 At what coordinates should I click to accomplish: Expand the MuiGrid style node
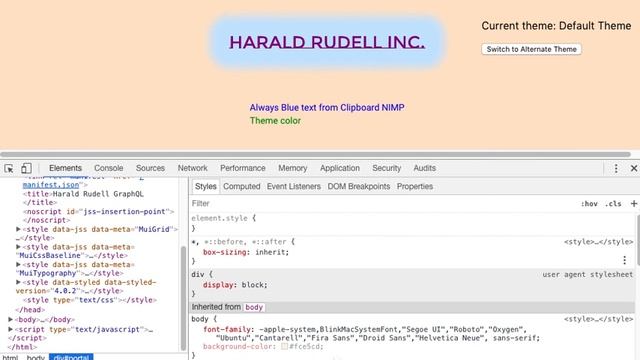coord(18,229)
